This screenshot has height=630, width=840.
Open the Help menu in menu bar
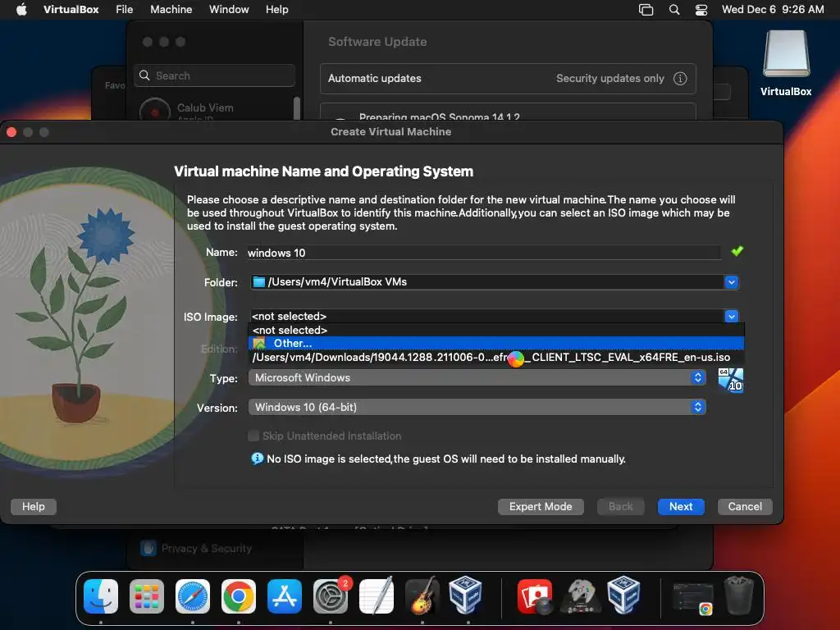277,9
